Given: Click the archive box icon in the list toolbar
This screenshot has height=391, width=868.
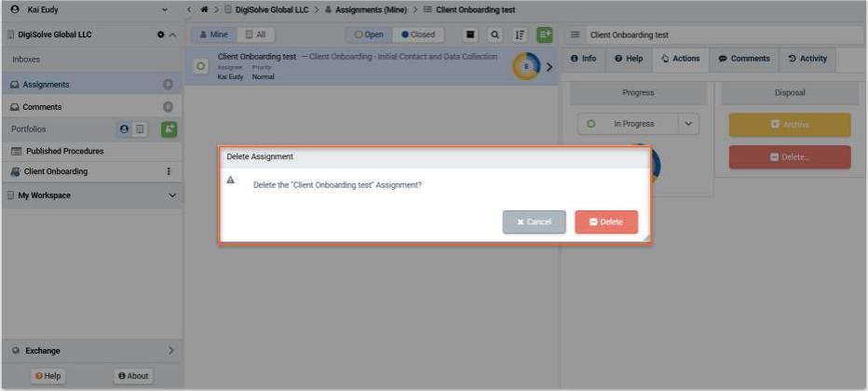Looking at the screenshot, I should click(470, 34).
